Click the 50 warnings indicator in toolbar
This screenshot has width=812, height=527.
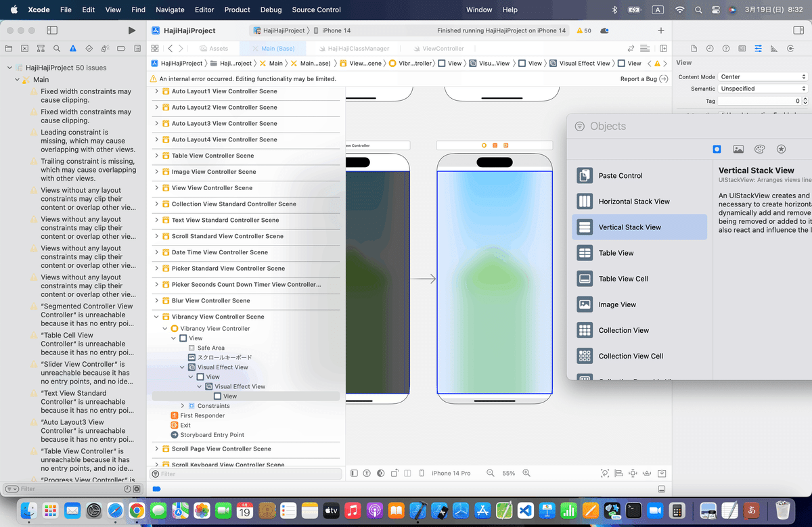coord(584,30)
